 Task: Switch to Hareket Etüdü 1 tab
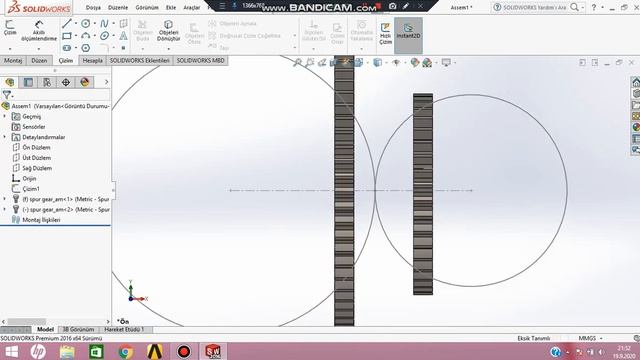point(124,329)
